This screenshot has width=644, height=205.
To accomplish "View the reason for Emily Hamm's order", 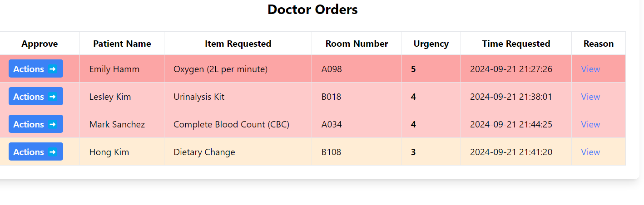I will click(590, 69).
